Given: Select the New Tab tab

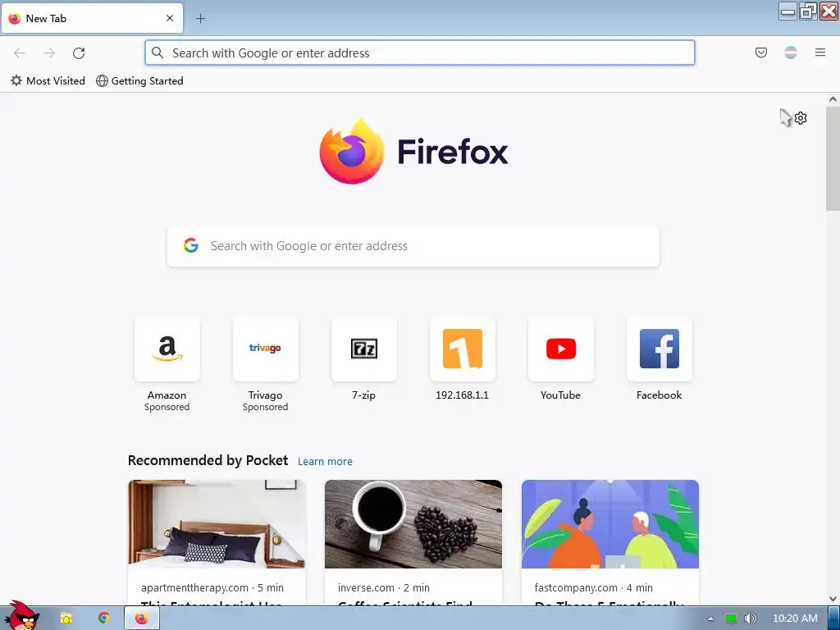Looking at the screenshot, I should coord(92,18).
